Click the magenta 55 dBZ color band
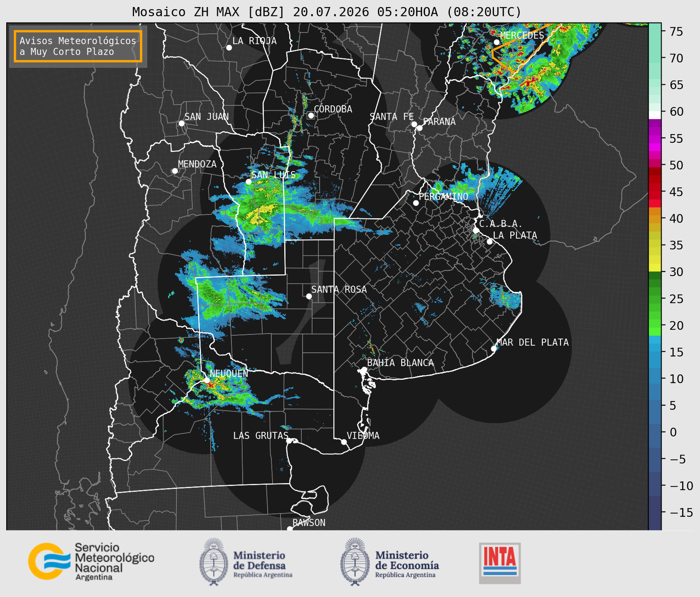The image size is (700, 597). tap(655, 138)
